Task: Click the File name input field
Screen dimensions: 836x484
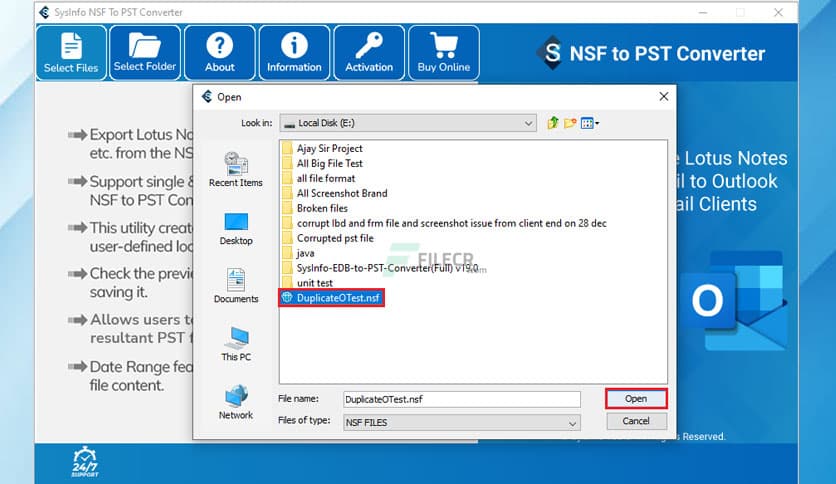Action: (x=462, y=399)
